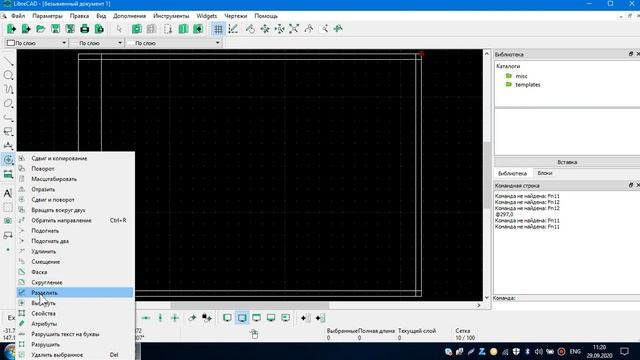Open the line type 'По слою' dropdown
The width and height of the screenshot is (640, 360).
pyautogui.click(x=173, y=43)
